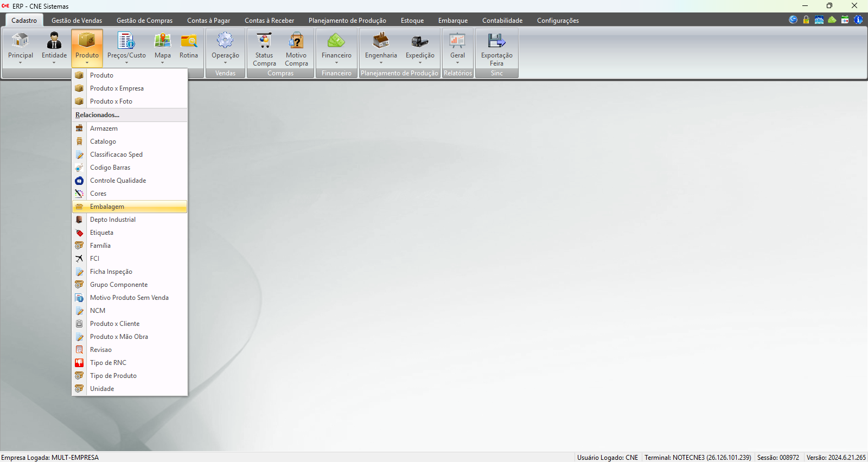Screen dimensions: 868x462
Task: Select Embalagem from the Produto menu
Action: [x=107, y=207]
